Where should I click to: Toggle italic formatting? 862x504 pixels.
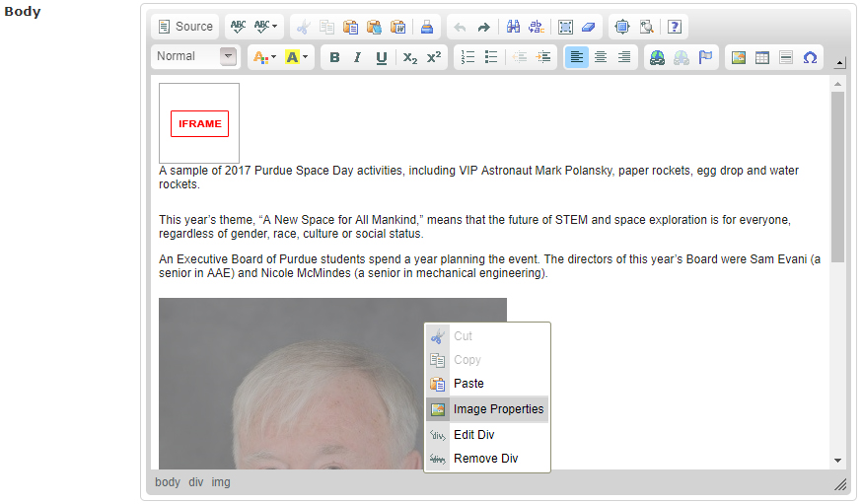pyautogui.click(x=358, y=57)
